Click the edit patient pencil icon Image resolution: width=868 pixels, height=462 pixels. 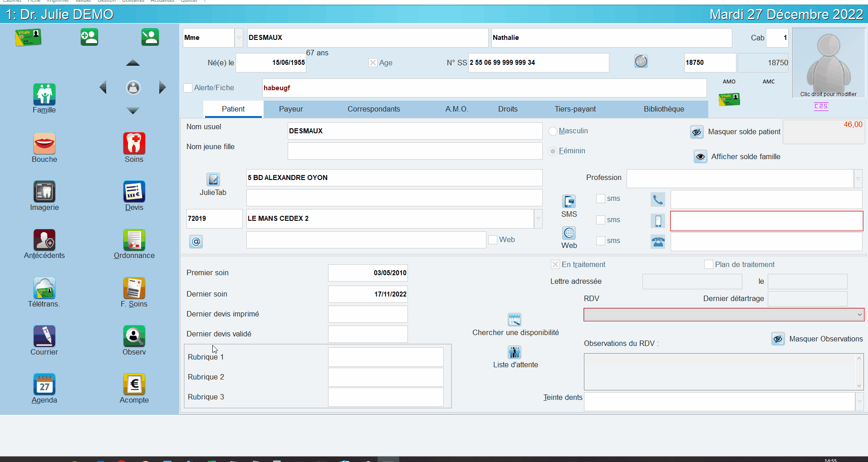tap(150, 37)
